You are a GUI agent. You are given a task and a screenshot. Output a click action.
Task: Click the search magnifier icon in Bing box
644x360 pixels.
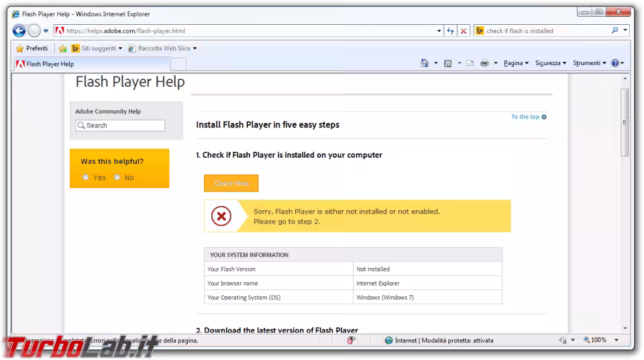click(x=615, y=31)
